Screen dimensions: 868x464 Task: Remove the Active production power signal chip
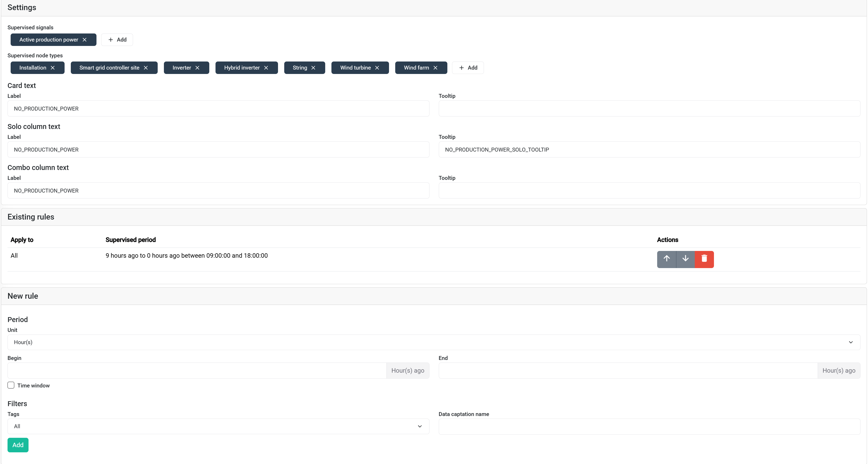(85, 39)
